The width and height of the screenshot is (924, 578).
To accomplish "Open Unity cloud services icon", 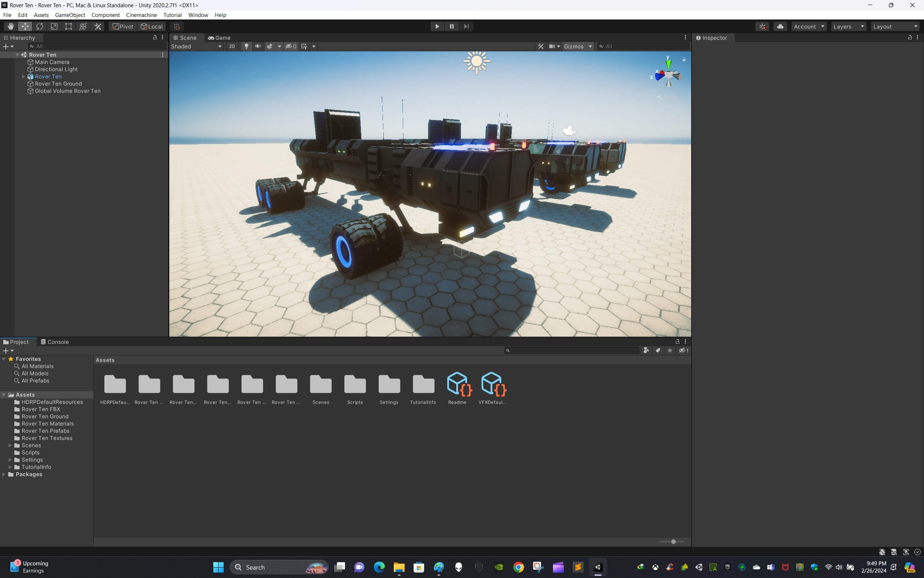I will pos(780,26).
